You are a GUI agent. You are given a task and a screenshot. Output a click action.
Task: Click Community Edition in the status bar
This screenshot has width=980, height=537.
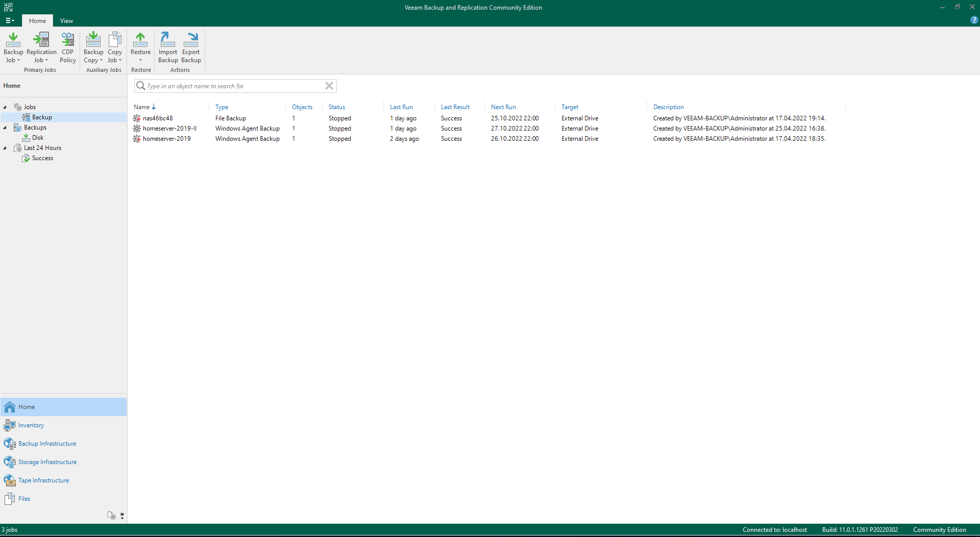(x=939, y=530)
